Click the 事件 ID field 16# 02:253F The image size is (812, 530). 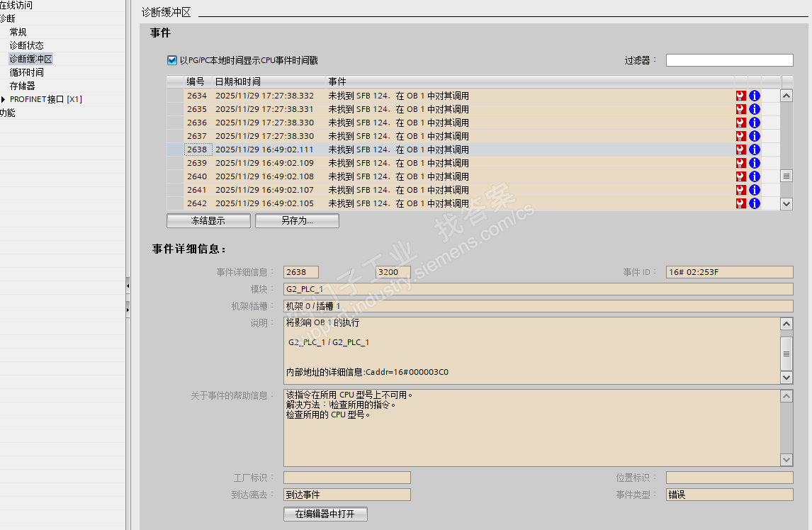(x=729, y=272)
